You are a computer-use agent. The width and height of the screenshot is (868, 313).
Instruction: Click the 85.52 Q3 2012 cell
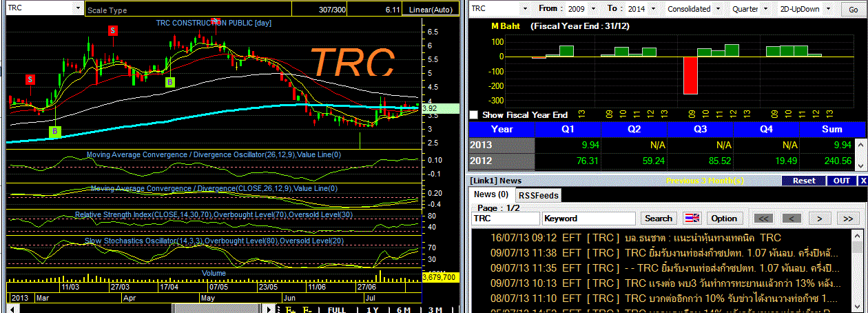pos(700,161)
